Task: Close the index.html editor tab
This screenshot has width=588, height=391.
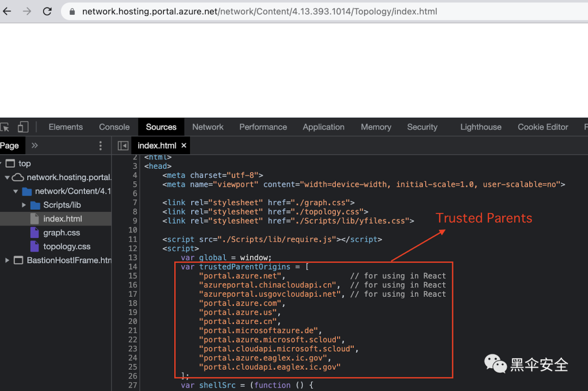Action: click(184, 145)
